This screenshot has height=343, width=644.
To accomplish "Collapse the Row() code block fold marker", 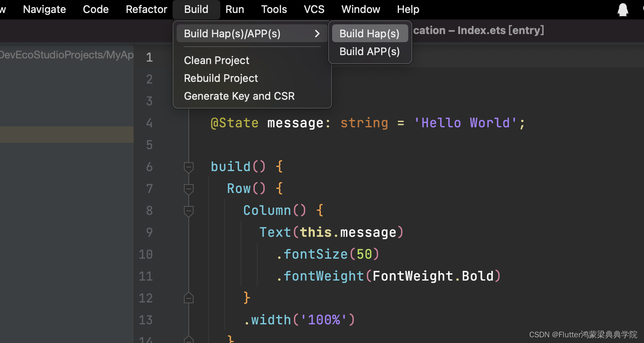I will point(188,189).
